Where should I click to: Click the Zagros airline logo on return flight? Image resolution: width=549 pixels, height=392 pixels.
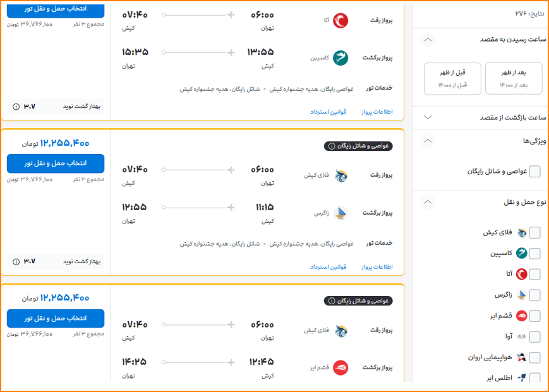(341, 213)
